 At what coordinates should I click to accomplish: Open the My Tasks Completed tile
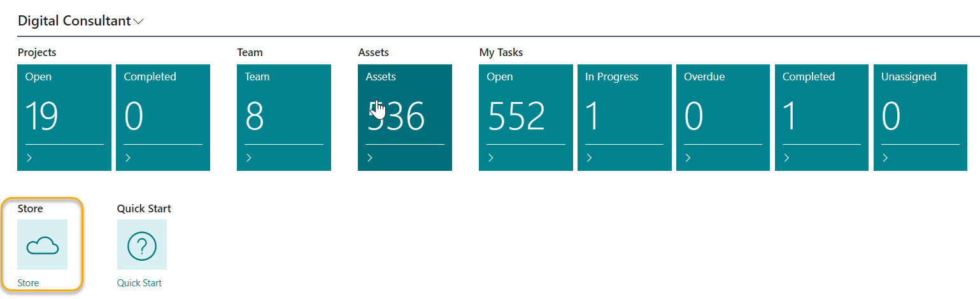[x=822, y=117]
